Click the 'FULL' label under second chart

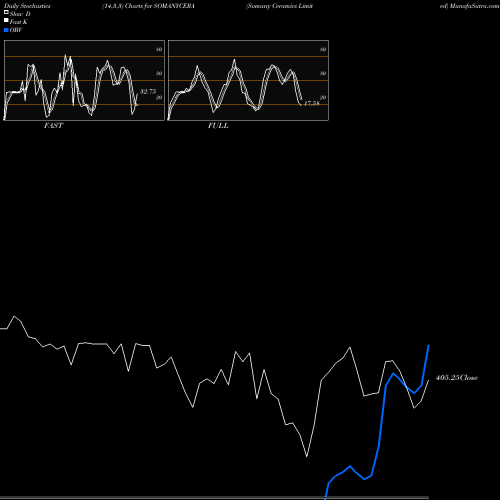218,126
